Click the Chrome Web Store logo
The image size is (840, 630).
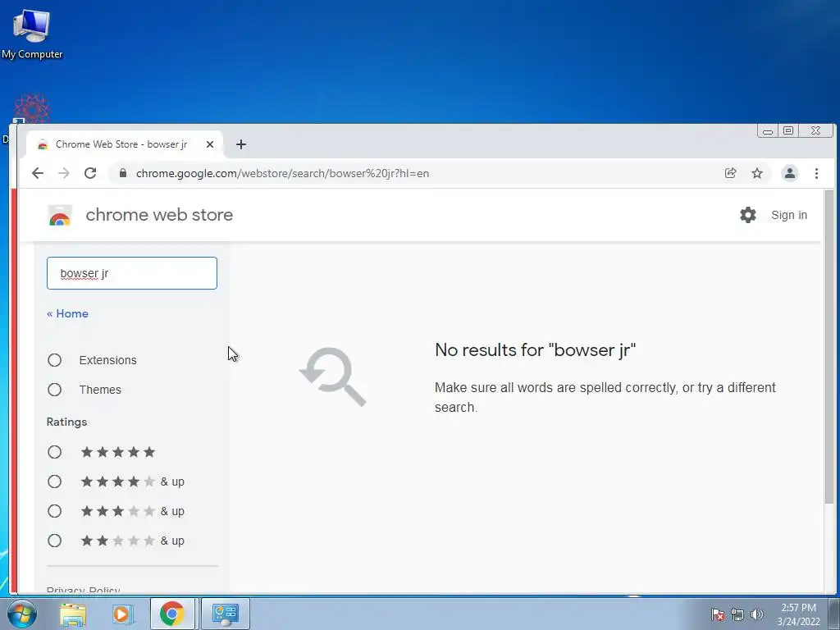60,216
